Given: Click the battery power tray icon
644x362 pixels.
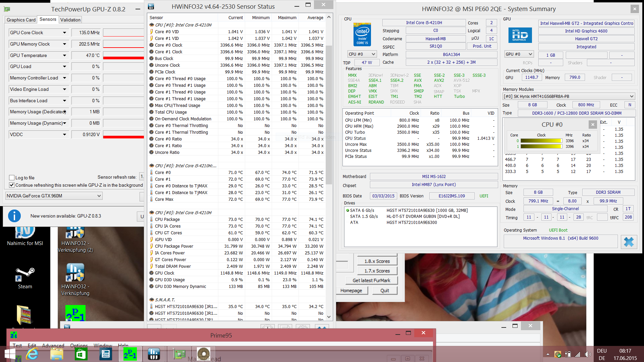Looking at the screenshot, I should coord(568,354).
